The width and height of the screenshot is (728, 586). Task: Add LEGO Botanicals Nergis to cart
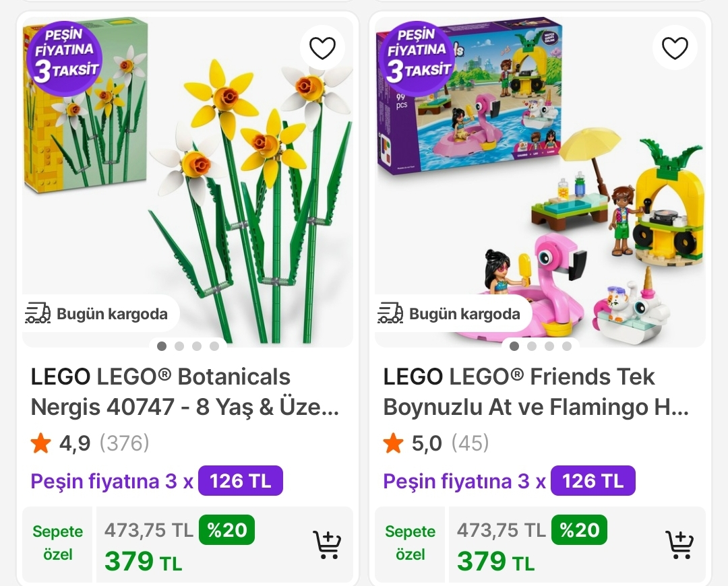coord(327,545)
